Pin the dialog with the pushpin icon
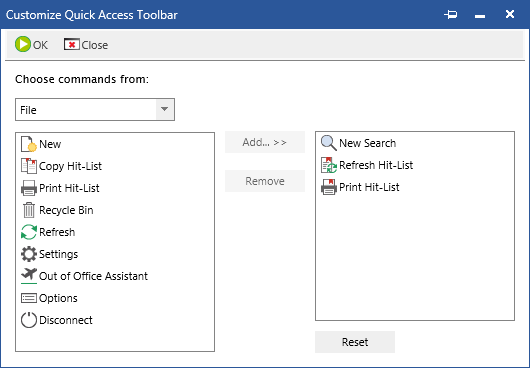The image size is (530, 368). tap(451, 15)
